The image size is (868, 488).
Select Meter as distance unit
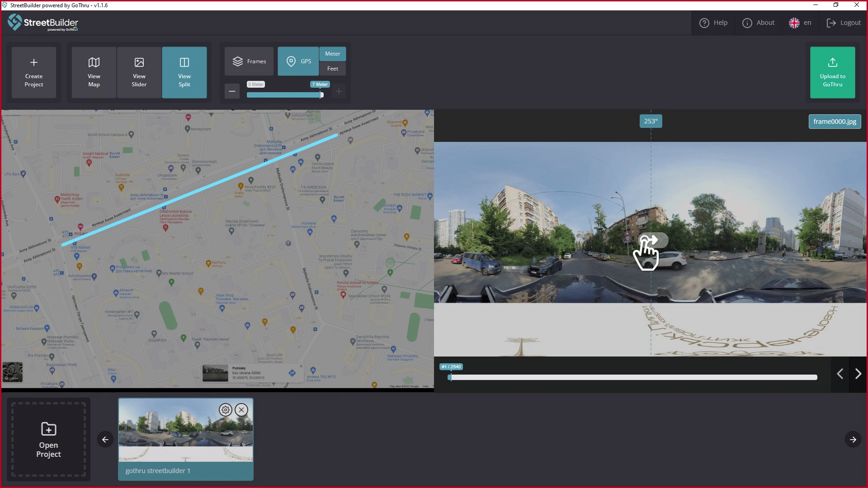tap(333, 54)
